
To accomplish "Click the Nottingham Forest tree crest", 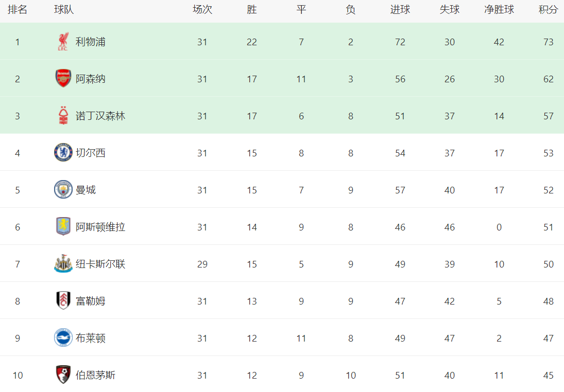I will 63,116.
